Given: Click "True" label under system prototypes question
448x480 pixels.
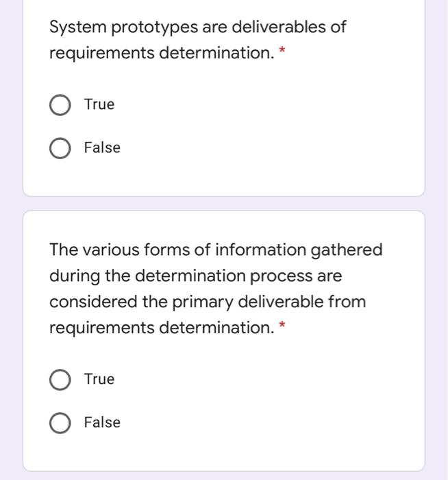Looking at the screenshot, I should [x=99, y=104].
